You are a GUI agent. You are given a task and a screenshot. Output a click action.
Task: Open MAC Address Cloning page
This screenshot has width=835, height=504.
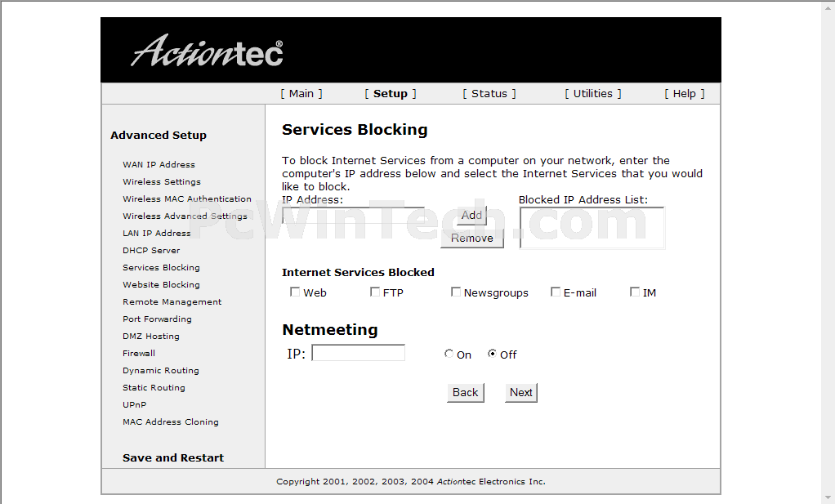(171, 421)
